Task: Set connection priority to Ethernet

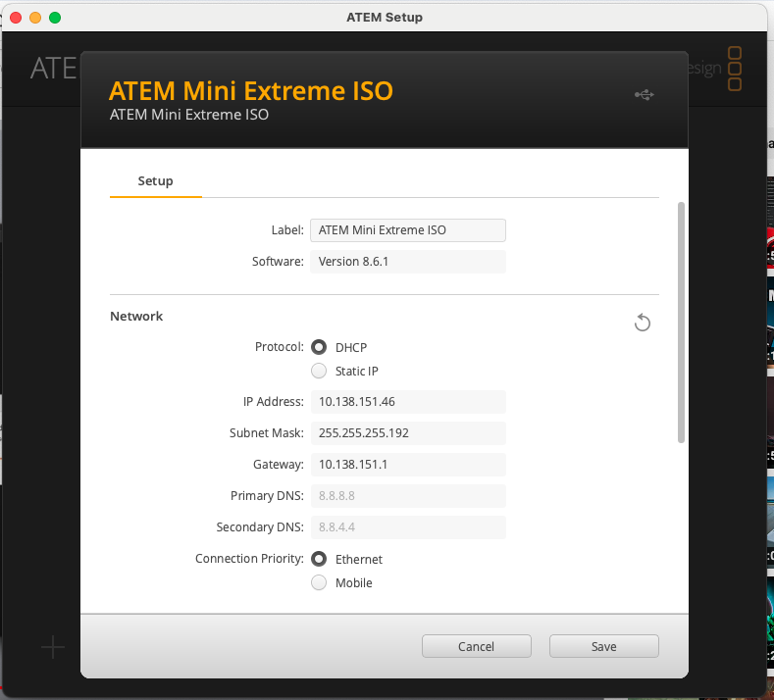Action: point(319,559)
